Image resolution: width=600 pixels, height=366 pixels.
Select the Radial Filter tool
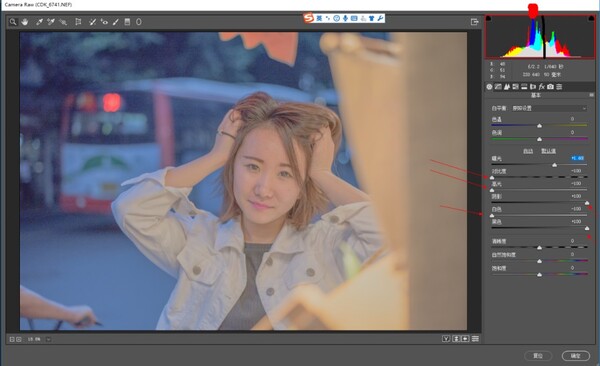(x=139, y=22)
